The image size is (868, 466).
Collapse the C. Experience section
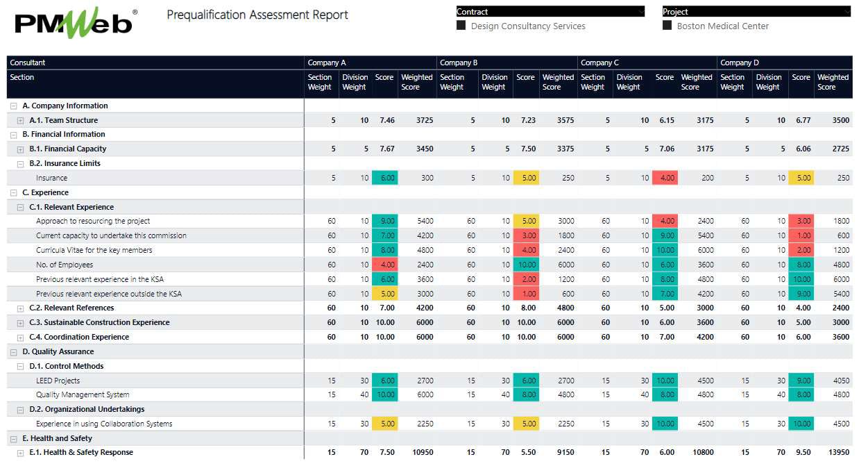coord(12,192)
